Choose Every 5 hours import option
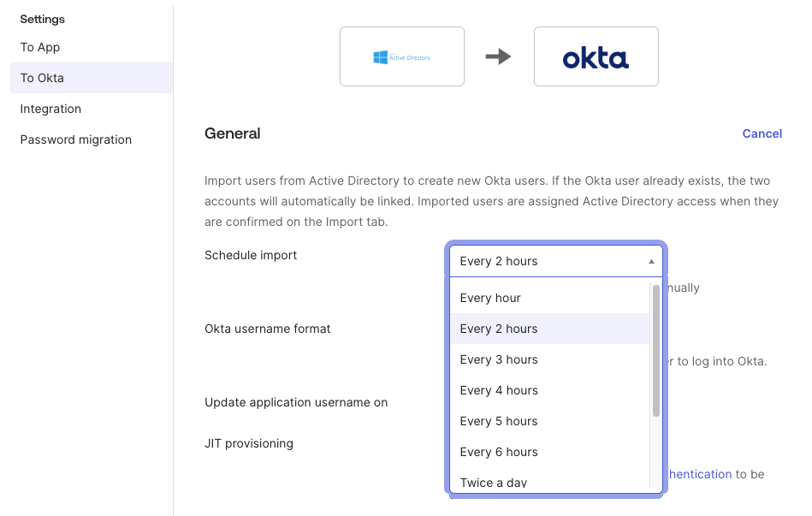Image resolution: width=812 pixels, height=516 pixels. point(549,421)
